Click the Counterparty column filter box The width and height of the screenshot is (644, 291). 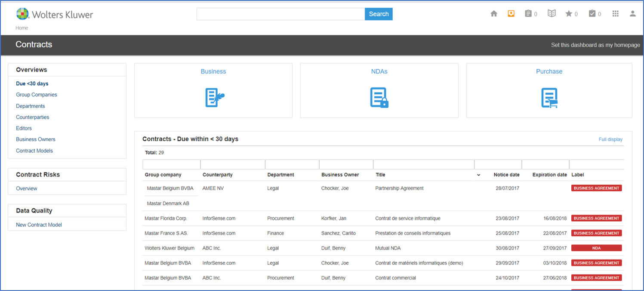pyautogui.click(x=232, y=164)
